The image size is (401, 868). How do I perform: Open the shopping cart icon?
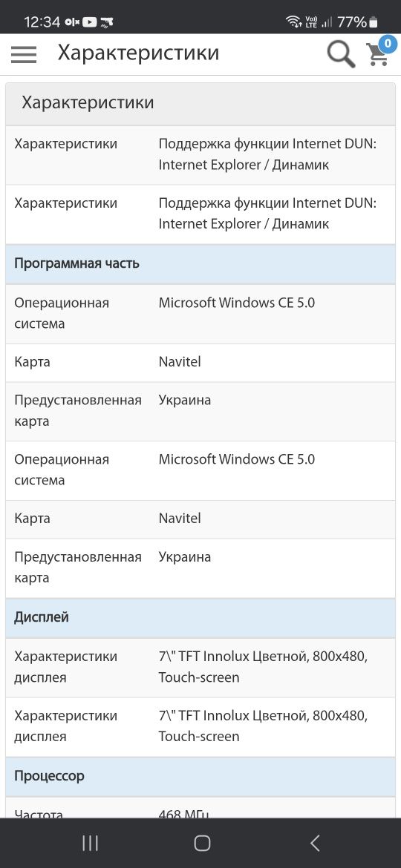tap(378, 56)
